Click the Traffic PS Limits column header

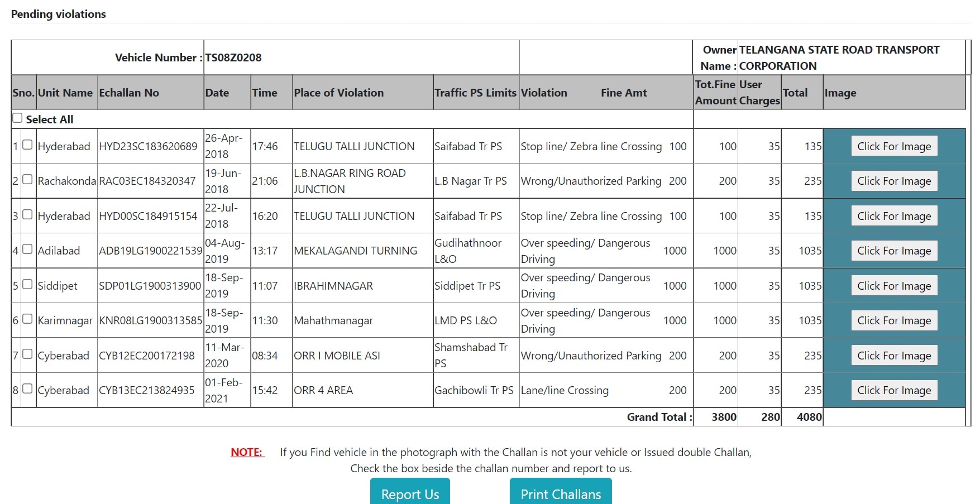click(476, 93)
